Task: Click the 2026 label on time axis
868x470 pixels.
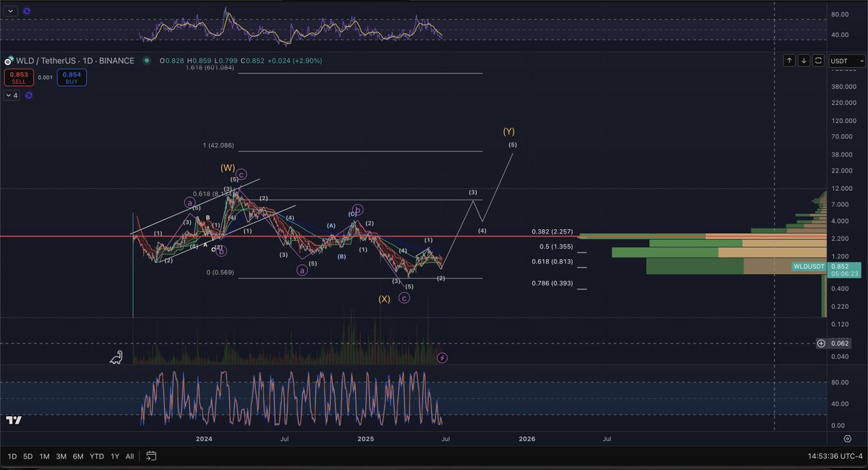Action: (527, 439)
